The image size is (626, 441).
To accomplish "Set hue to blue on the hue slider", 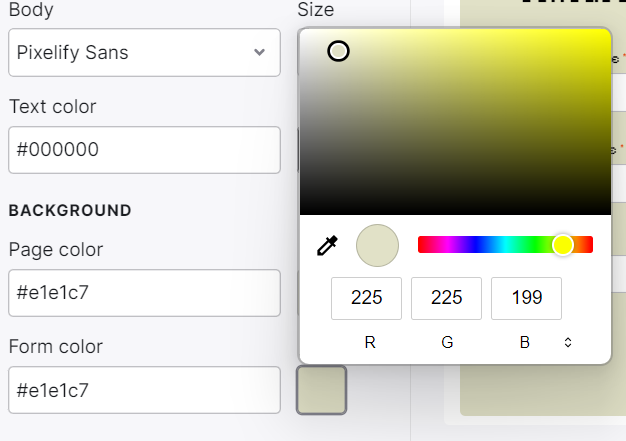I will [x=477, y=245].
